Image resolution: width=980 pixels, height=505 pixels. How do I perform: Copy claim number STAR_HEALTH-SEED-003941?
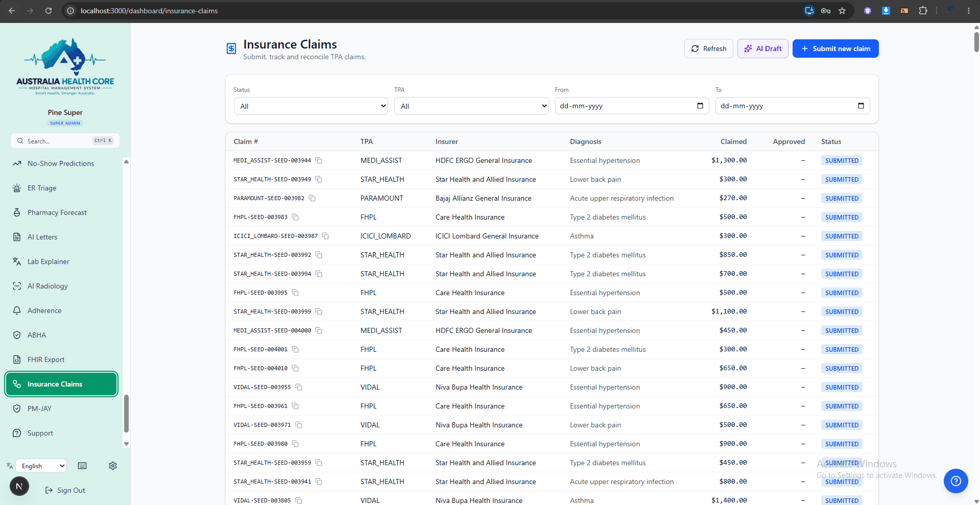[x=319, y=482]
